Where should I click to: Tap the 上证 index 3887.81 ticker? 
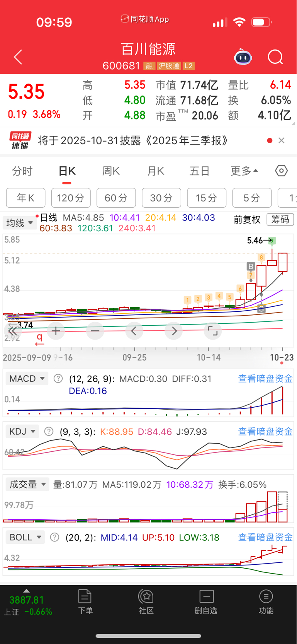point(28,605)
